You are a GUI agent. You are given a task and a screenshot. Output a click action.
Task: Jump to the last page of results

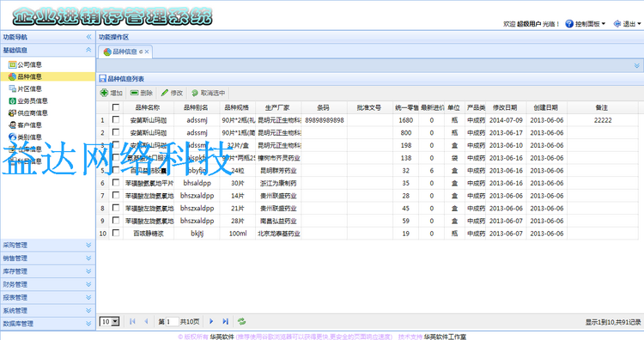pyautogui.click(x=225, y=321)
